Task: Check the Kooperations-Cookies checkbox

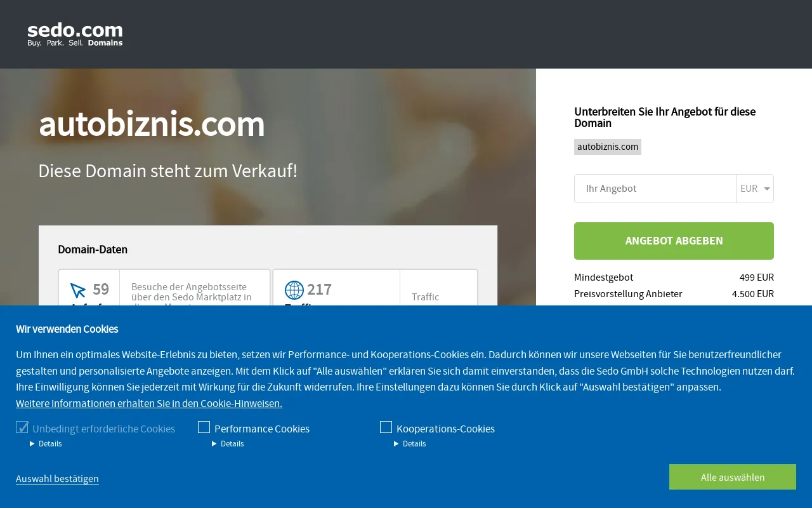Action: (x=386, y=427)
